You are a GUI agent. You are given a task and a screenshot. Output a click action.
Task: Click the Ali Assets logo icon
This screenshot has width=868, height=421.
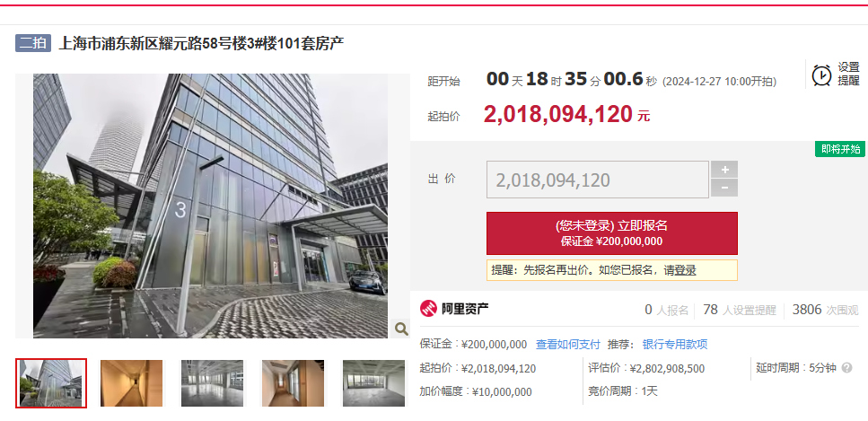[428, 309]
